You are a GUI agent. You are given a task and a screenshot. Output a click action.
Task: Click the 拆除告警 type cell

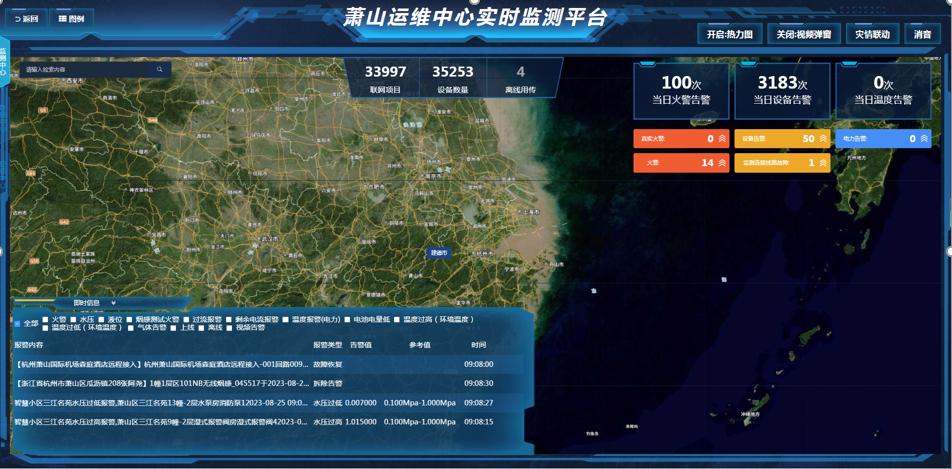click(x=328, y=384)
